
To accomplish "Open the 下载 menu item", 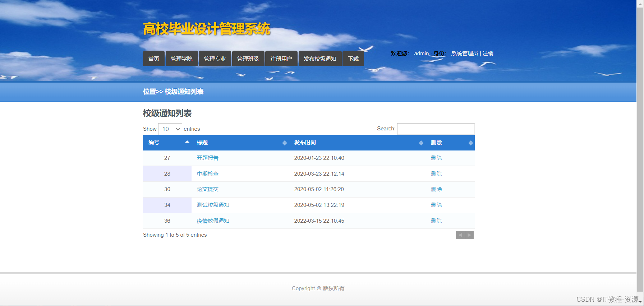I will point(353,59).
